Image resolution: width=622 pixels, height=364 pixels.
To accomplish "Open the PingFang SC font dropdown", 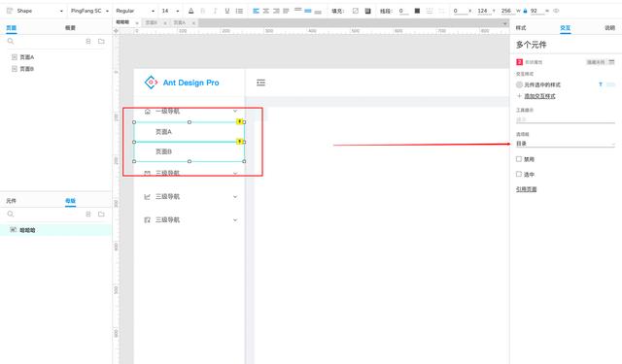I will click(x=89, y=11).
